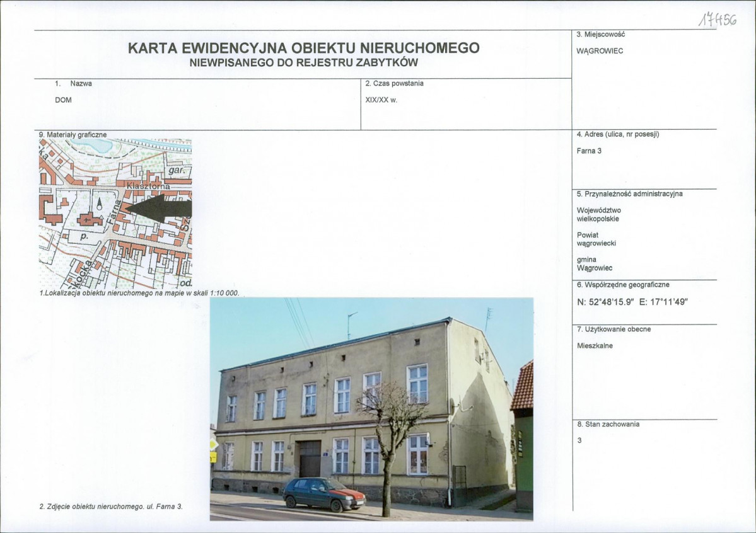This screenshot has height=533, width=756.
Task: Click the location map thumbnail
Action: pyautogui.click(x=115, y=214)
